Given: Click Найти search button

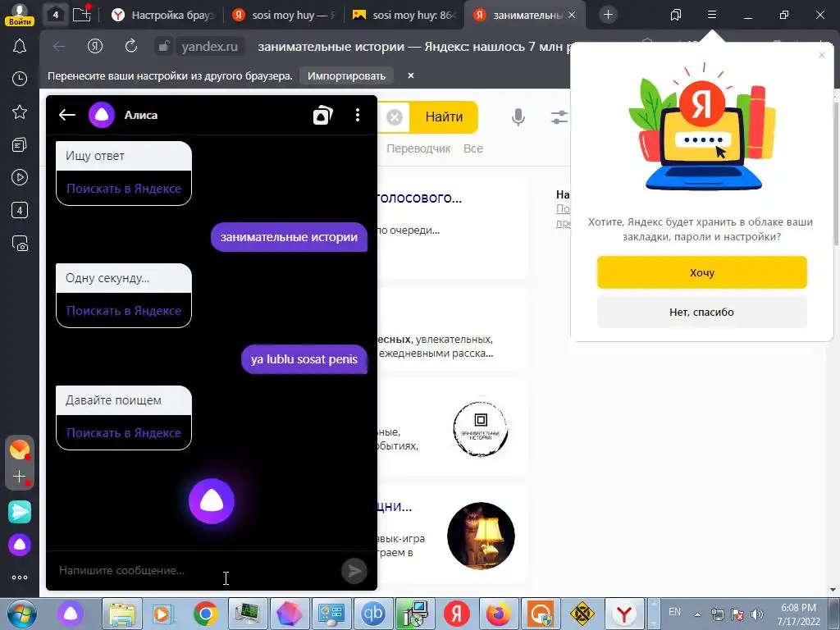Looking at the screenshot, I should [x=444, y=116].
